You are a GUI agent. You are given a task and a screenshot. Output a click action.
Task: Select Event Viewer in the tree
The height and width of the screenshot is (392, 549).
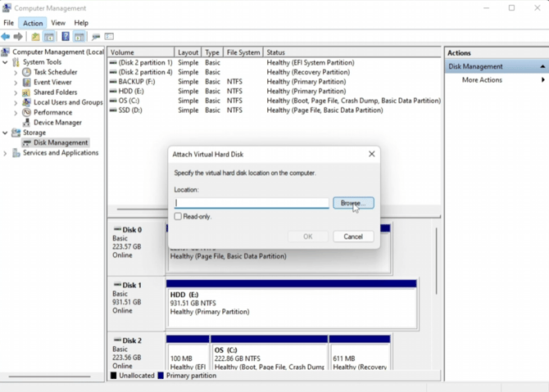pyautogui.click(x=52, y=82)
